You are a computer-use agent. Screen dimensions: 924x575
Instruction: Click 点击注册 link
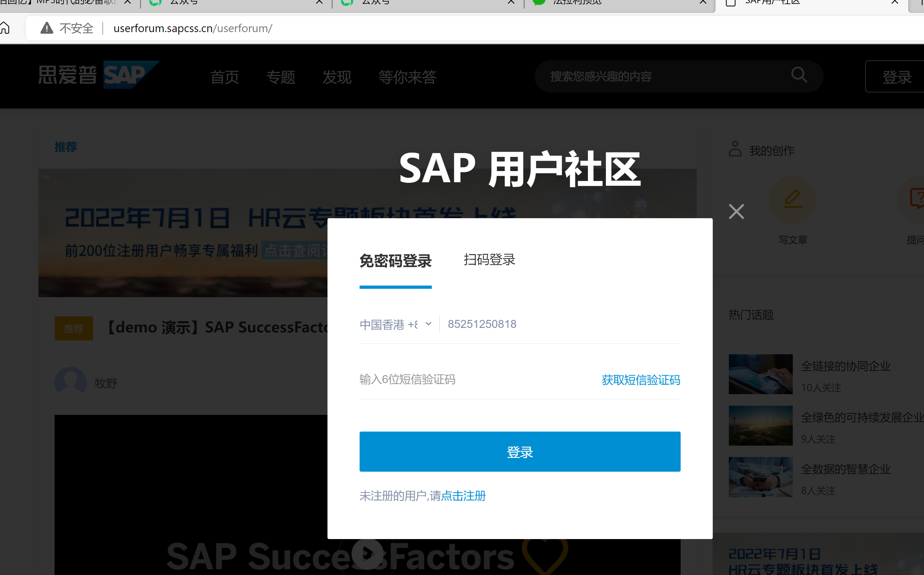tap(463, 496)
